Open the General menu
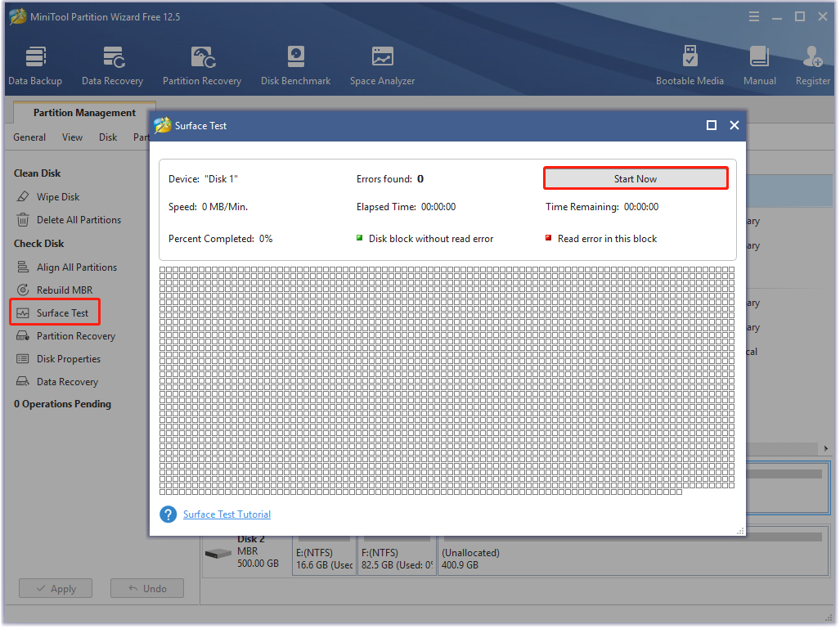The width and height of the screenshot is (840, 629). click(x=29, y=137)
